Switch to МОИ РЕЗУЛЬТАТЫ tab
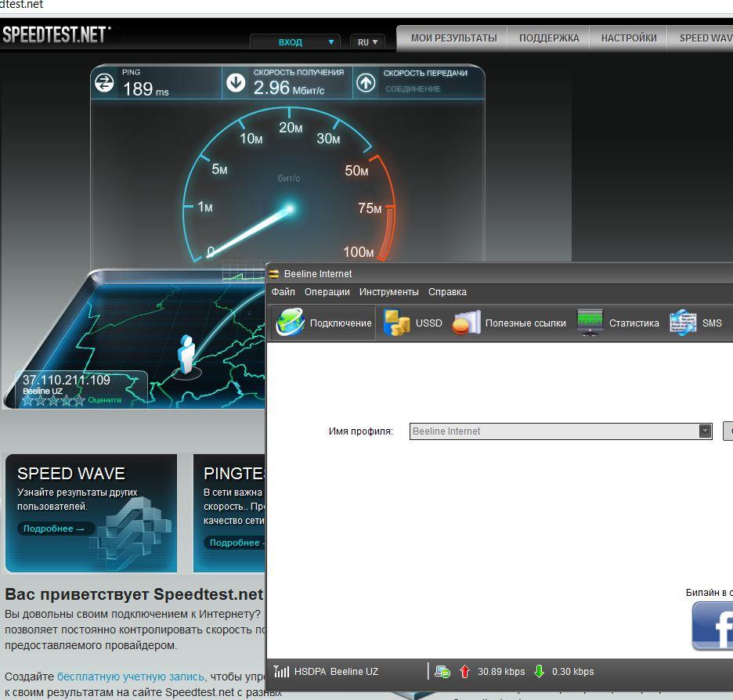This screenshot has height=700, width=733. coord(453,38)
